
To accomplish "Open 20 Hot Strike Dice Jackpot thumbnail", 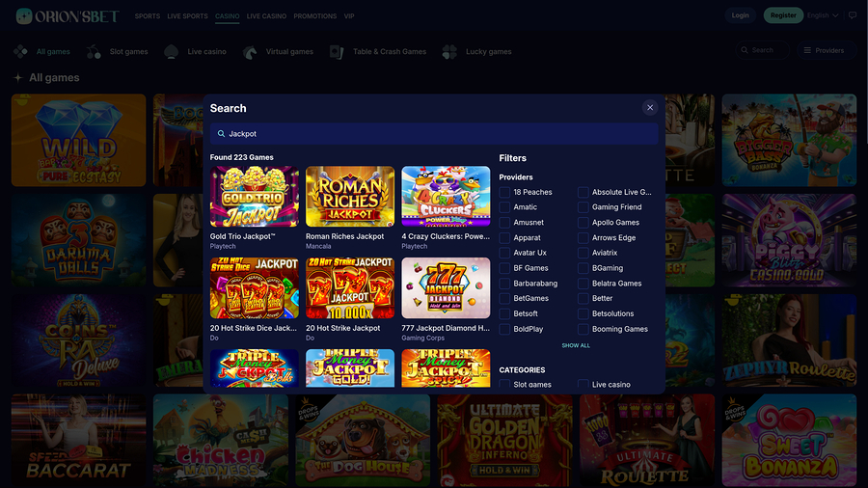I will [x=254, y=287].
